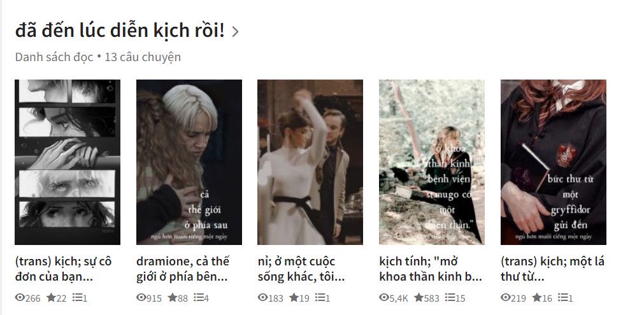Click the star votes icon showing 88
Screen dimensions: 644x315
(173, 297)
